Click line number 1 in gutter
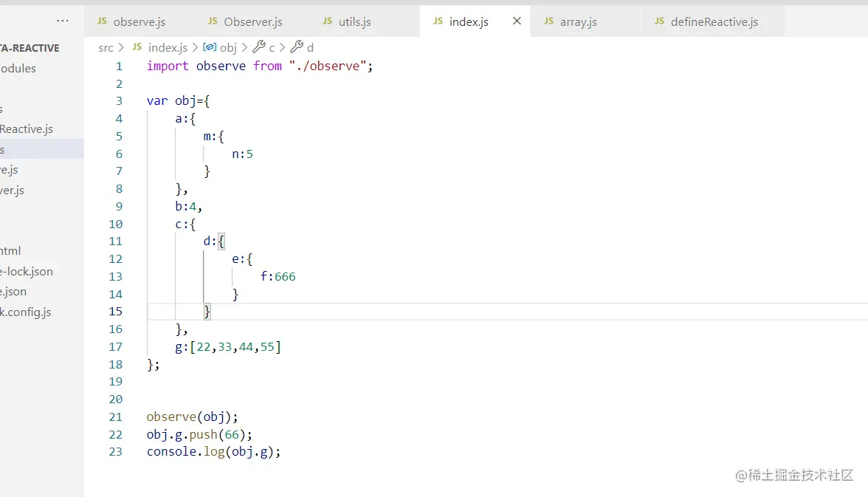This screenshot has height=497, width=868. (x=118, y=66)
